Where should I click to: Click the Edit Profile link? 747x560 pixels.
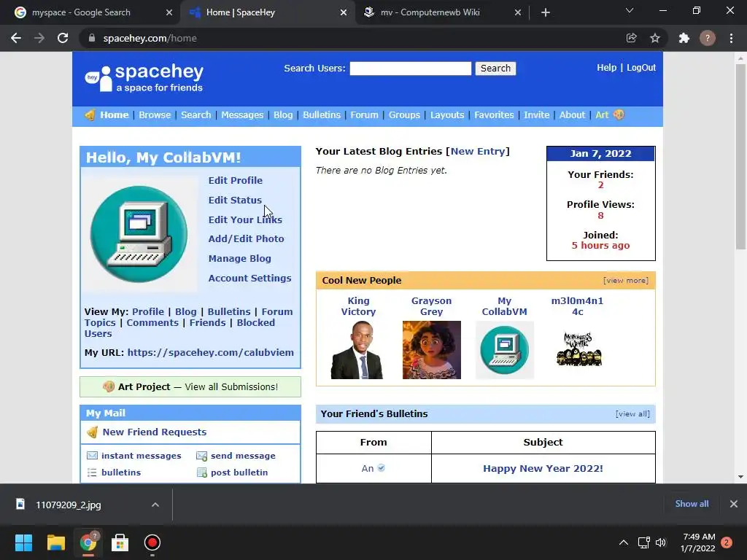[x=236, y=181]
